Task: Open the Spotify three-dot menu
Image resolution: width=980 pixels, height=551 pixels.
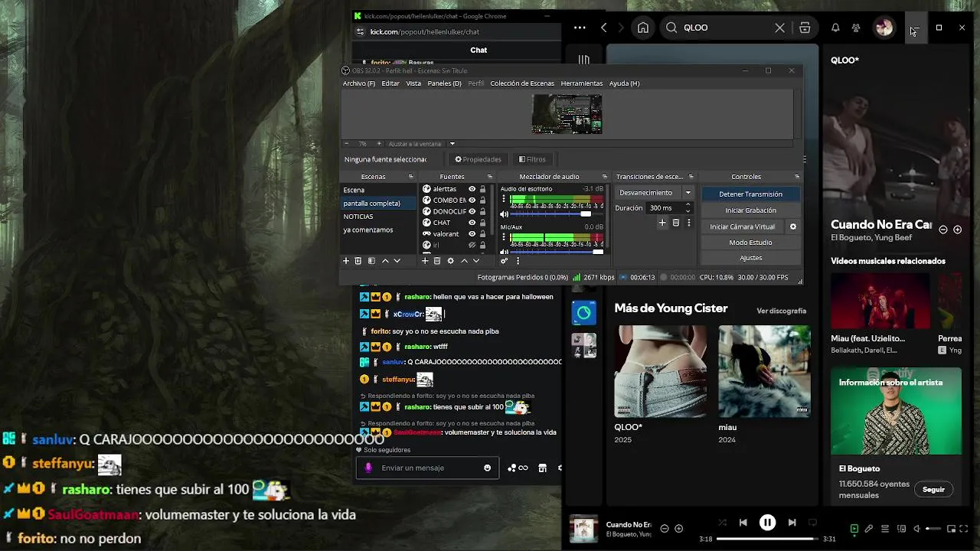Action: click(580, 28)
